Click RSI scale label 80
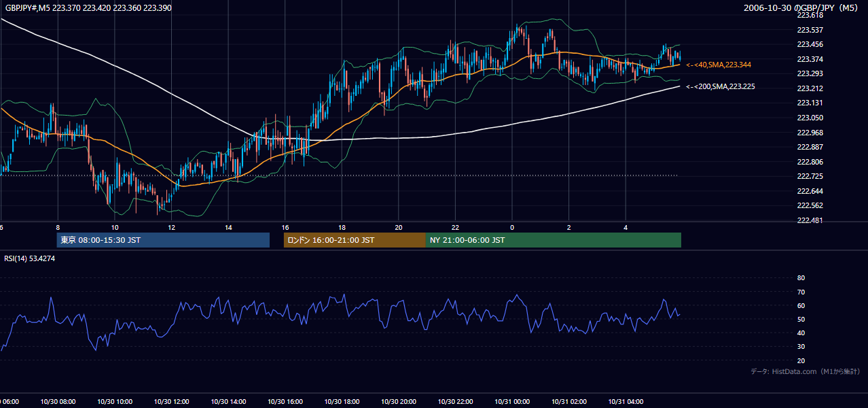The height and width of the screenshot is (408, 868). tap(801, 278)
